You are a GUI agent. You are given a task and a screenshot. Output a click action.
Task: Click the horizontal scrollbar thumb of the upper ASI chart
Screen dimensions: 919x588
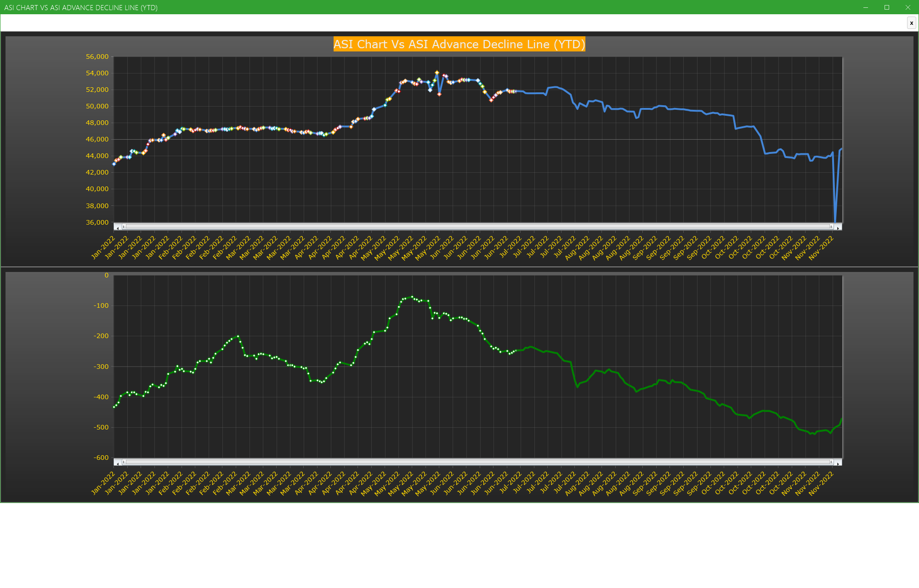click(x=478, y=226)
